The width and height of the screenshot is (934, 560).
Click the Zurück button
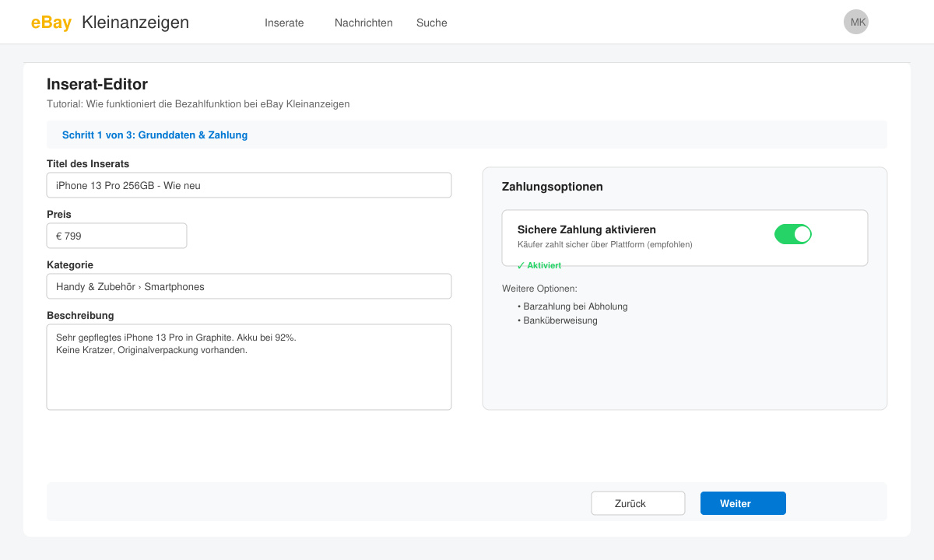pyautogui.click(x=638, y=503)
